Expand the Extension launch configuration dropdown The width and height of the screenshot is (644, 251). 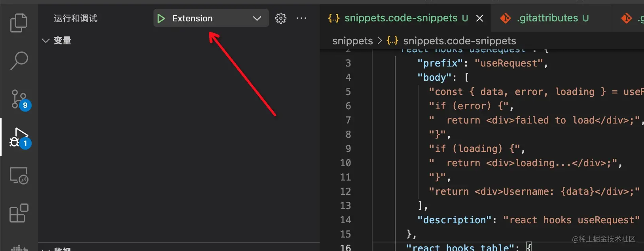pyautogui.click(x=257, y=19)
